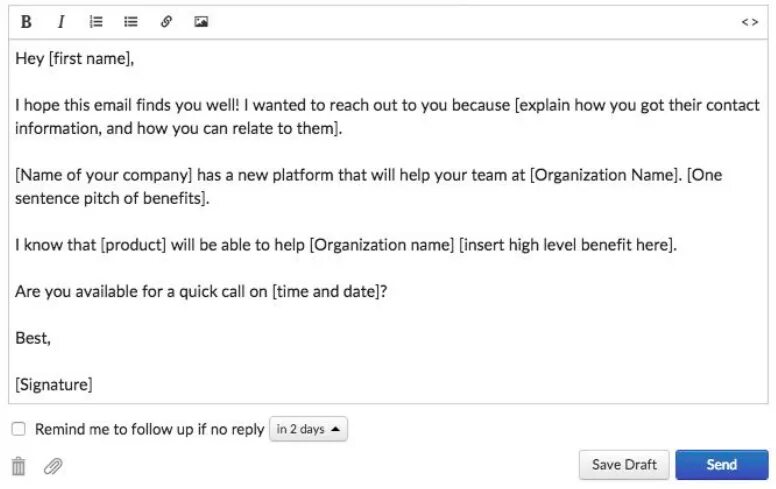Click the [Name of your company] placeholder
Viewport: 776px width, 489px height.
tap(104, 175)
